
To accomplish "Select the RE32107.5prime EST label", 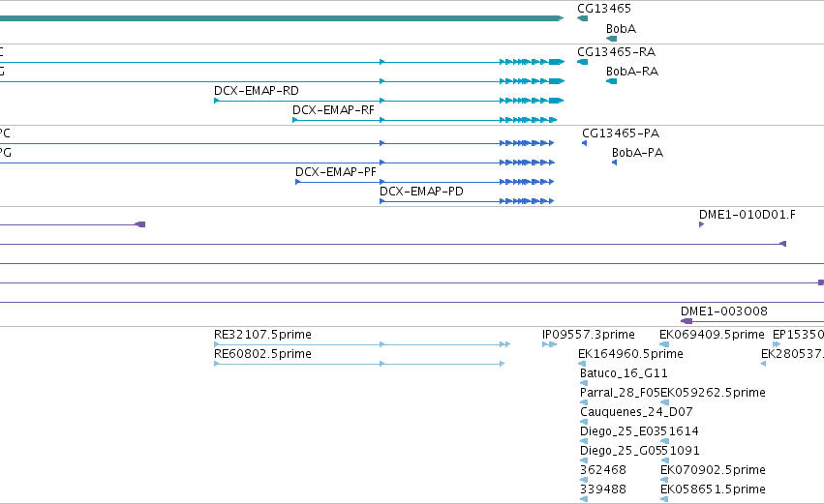I will (262, 335).
